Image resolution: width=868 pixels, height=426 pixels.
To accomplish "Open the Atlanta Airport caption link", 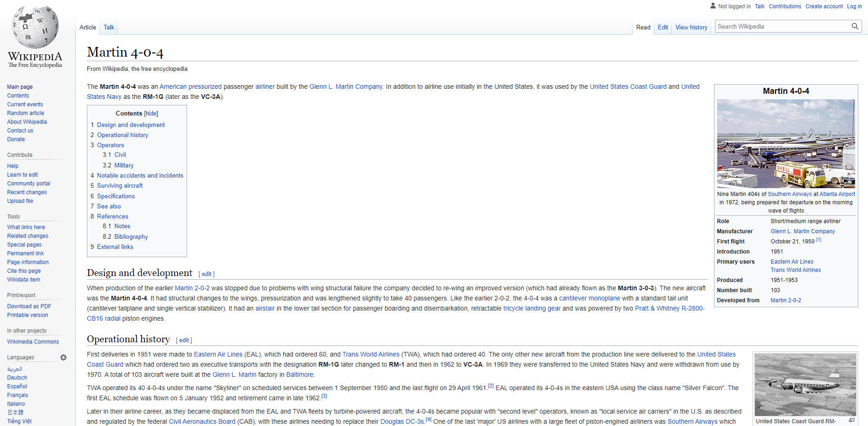I will tap(837, 194).
